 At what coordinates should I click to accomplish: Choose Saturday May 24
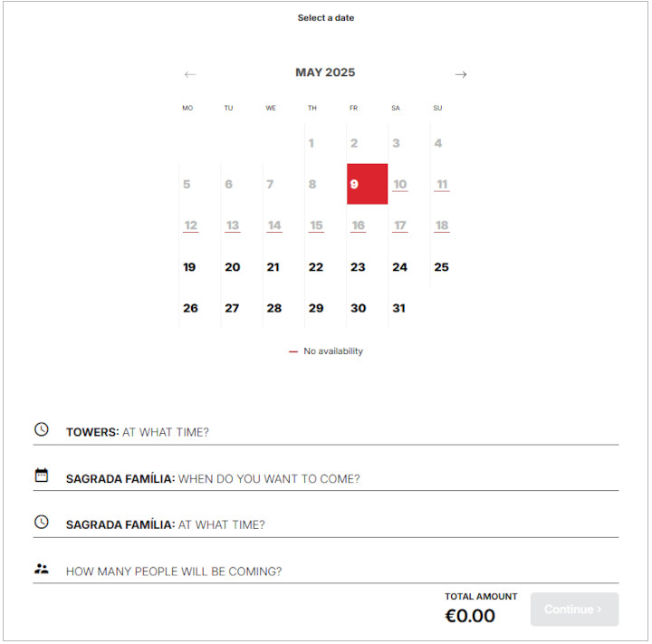400,267
